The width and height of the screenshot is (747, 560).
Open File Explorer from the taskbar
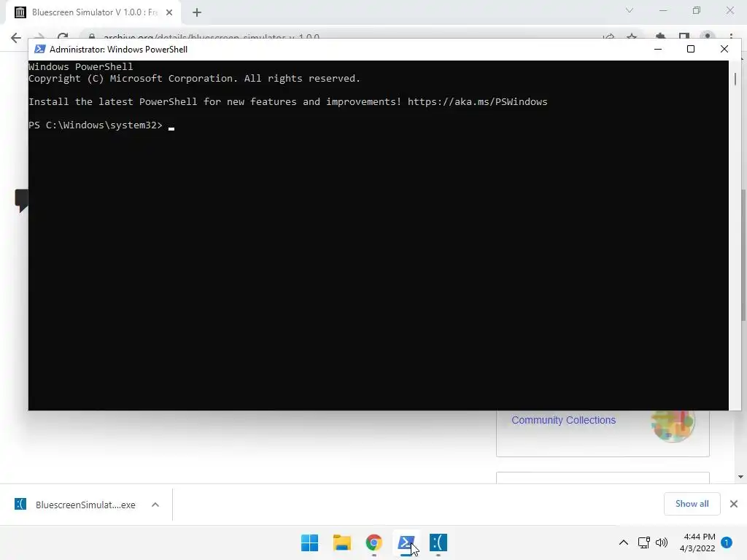(341, 542)
